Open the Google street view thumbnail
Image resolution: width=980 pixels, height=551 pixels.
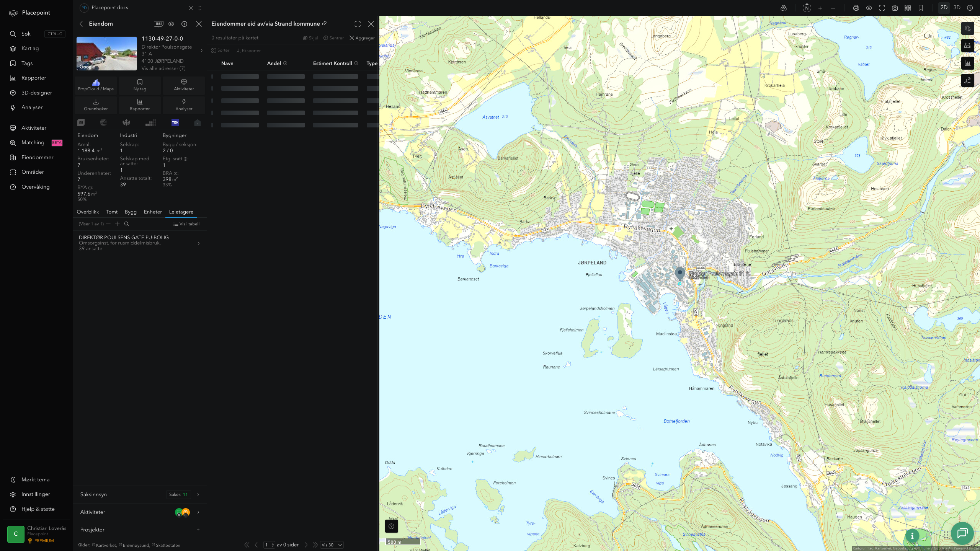coord(107,54)
